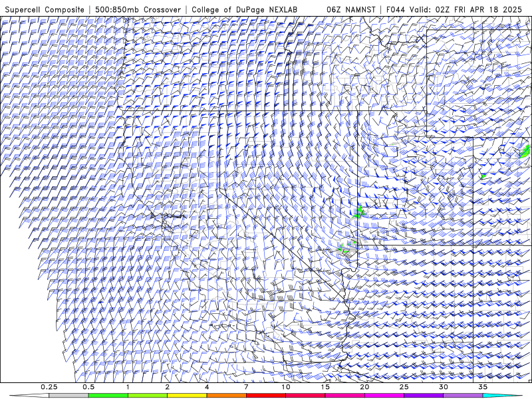Click the 'F044 Valid: 02Z FRI APR 18 2025' text
532x399 pixels.
[x=454, y=10]
